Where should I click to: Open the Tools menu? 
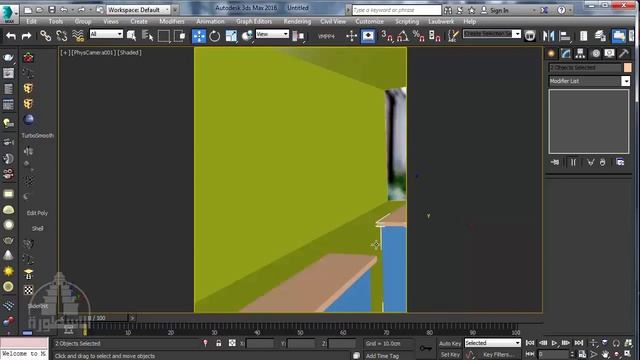[56, 21]
